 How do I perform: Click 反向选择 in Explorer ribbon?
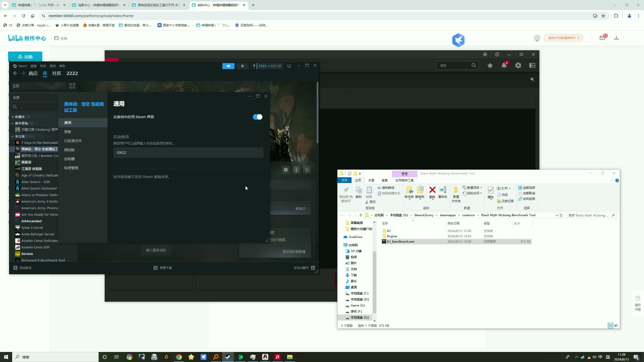pyautogui.click(x=527, y=199)
